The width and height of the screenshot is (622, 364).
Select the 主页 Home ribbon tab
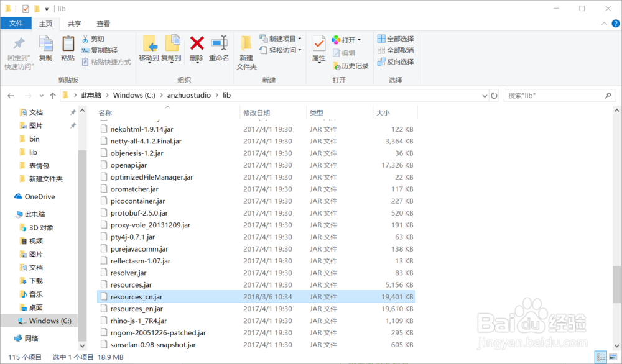coord(45,24)
